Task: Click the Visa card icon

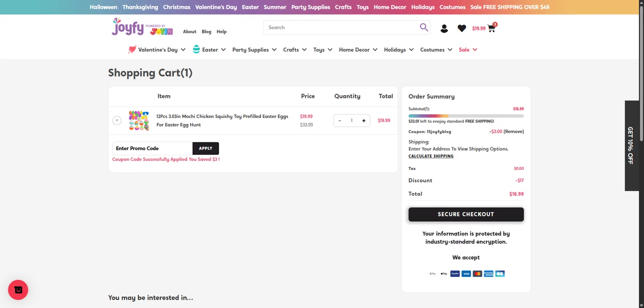Action: coord(466,274)
